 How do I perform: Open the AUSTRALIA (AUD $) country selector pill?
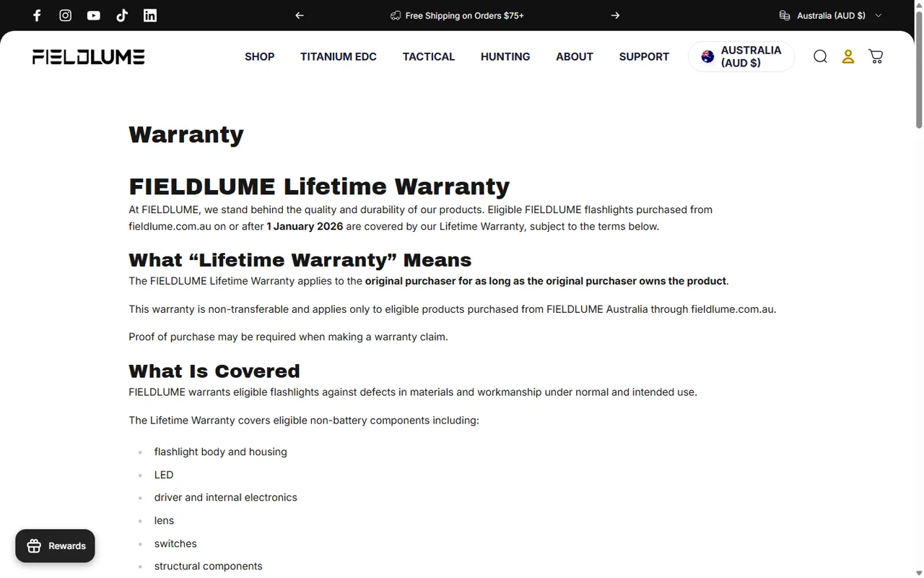[x=741, y=56]
